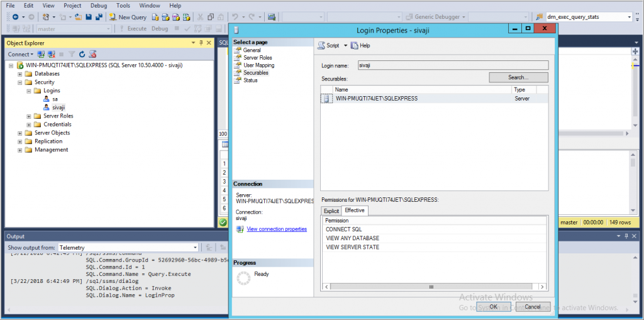Screen dimensions: 644x320
Task: Click the single floppy Save icon
Action: (88, 17)
